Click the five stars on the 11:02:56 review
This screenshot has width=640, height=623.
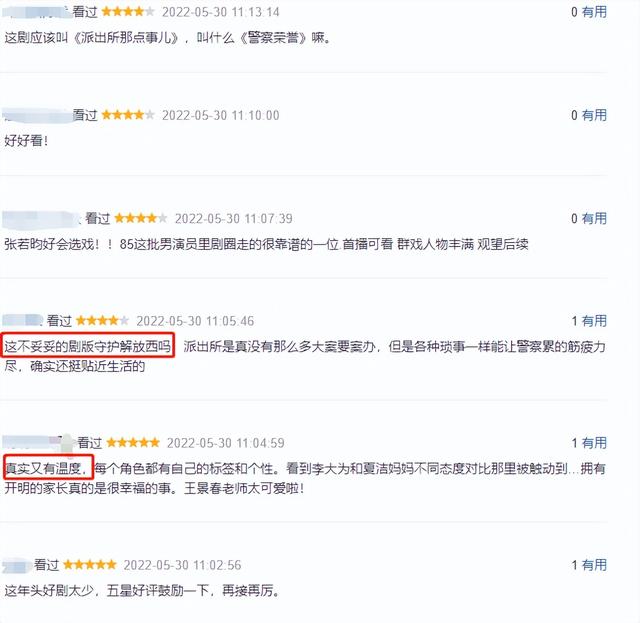click(x=90, y=565)
